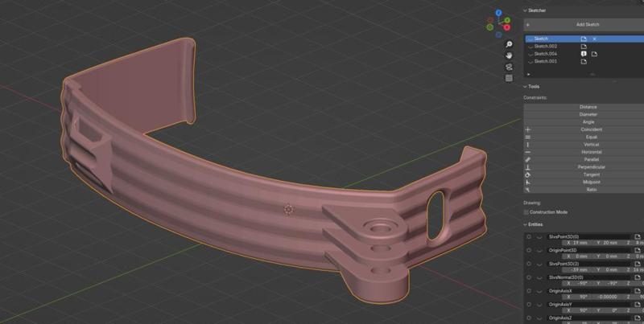Click the OriginAxisZ name field
This screenshot has height=324, width=644.
589,318
